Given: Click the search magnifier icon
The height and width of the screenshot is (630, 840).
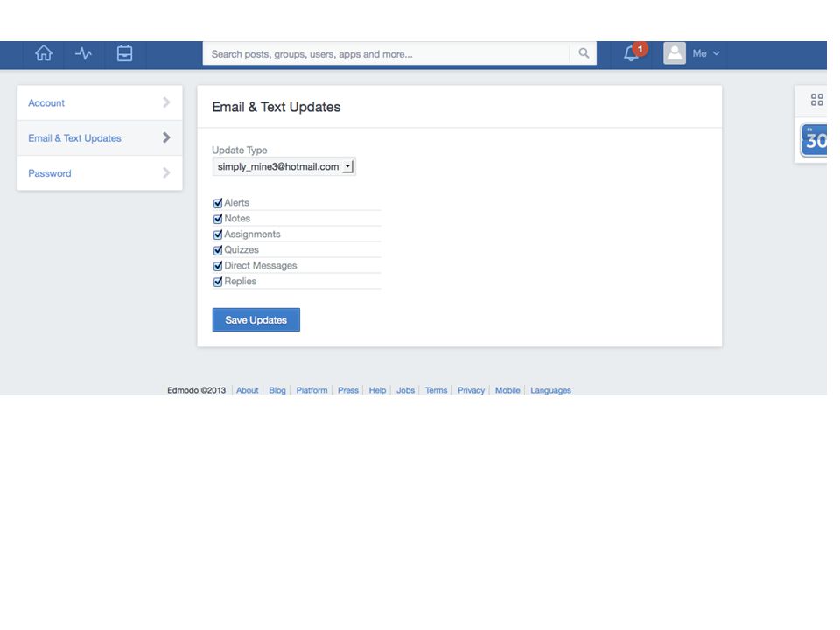Looking at the screenshot, I should pos(584,53).
